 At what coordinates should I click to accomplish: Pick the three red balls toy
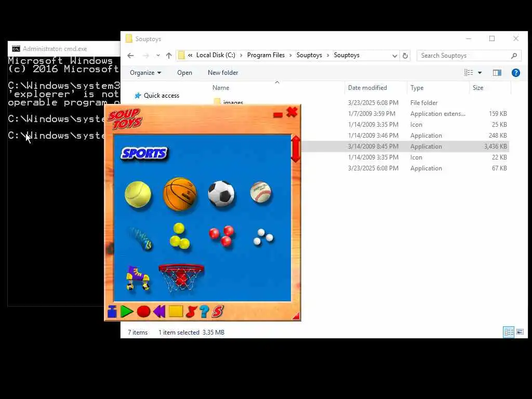[x=221, y=235]
